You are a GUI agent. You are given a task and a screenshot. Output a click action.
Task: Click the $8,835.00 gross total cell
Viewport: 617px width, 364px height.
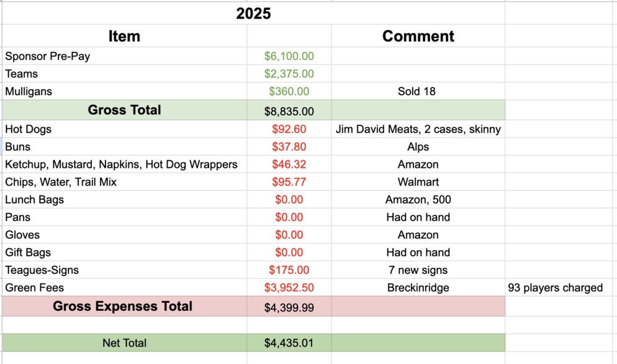(289, 112)
